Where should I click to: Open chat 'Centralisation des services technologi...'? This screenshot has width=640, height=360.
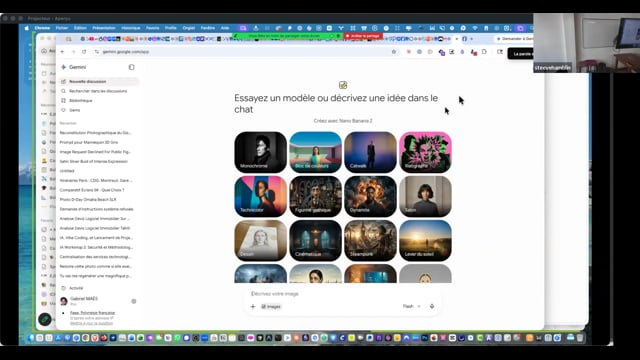pos(96,257)
